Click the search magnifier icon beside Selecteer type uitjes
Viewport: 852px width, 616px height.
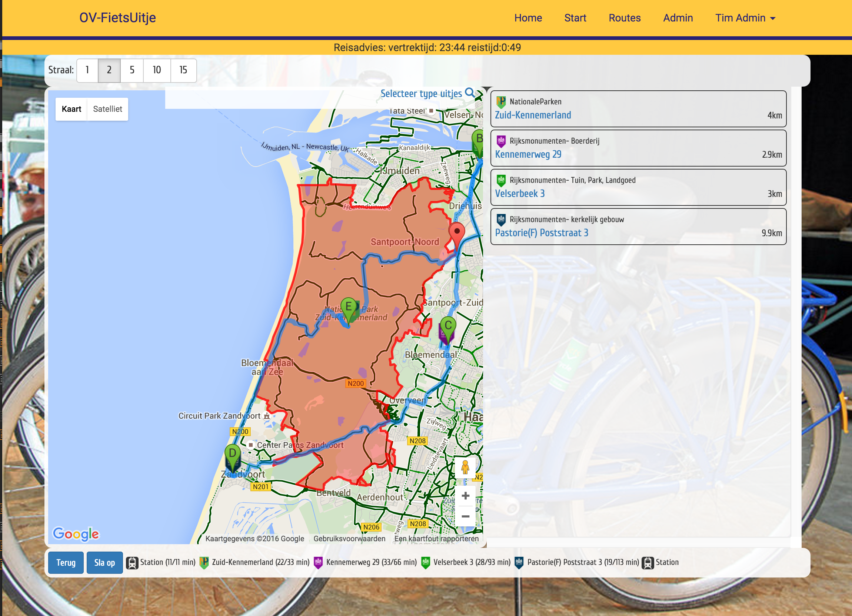470,93
